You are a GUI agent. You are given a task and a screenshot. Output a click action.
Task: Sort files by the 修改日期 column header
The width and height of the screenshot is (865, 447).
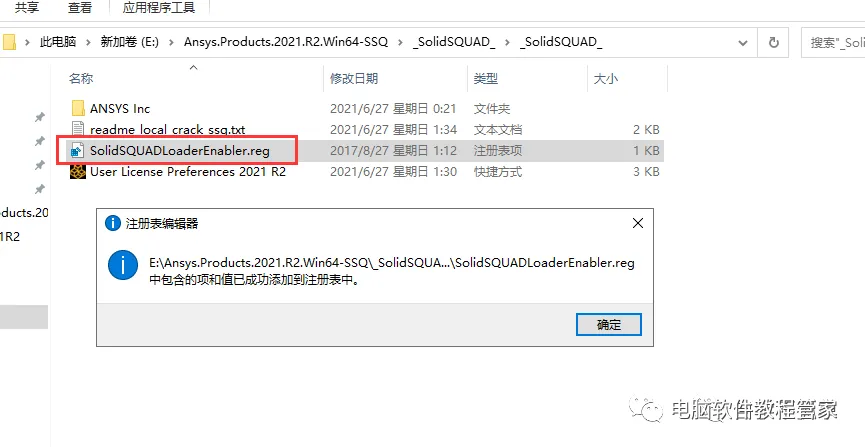coord(354,78)
